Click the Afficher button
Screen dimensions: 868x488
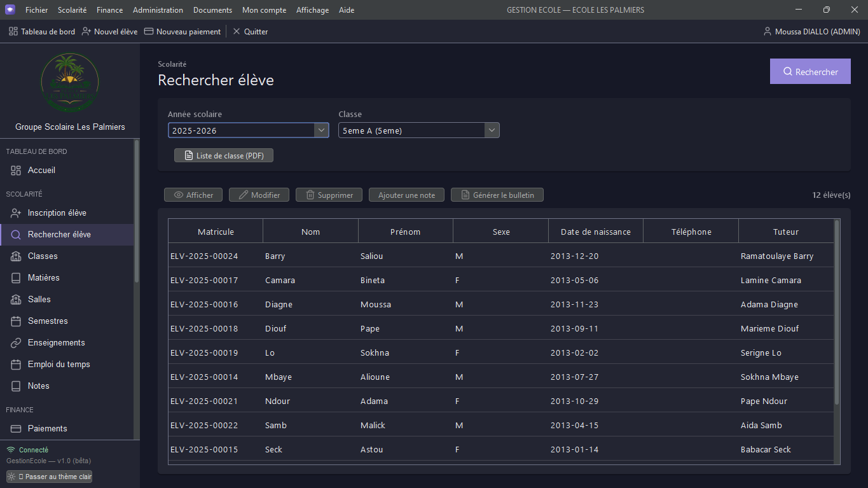[193, 195]
